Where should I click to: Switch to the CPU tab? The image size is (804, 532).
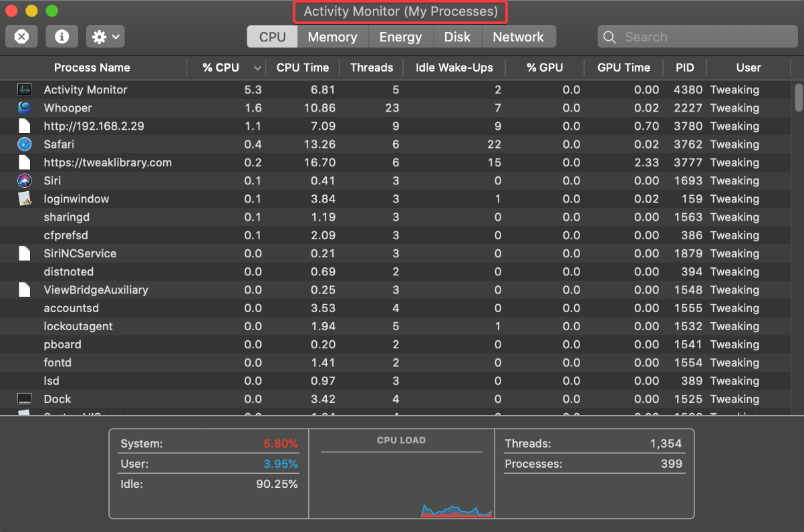point(272,37)
